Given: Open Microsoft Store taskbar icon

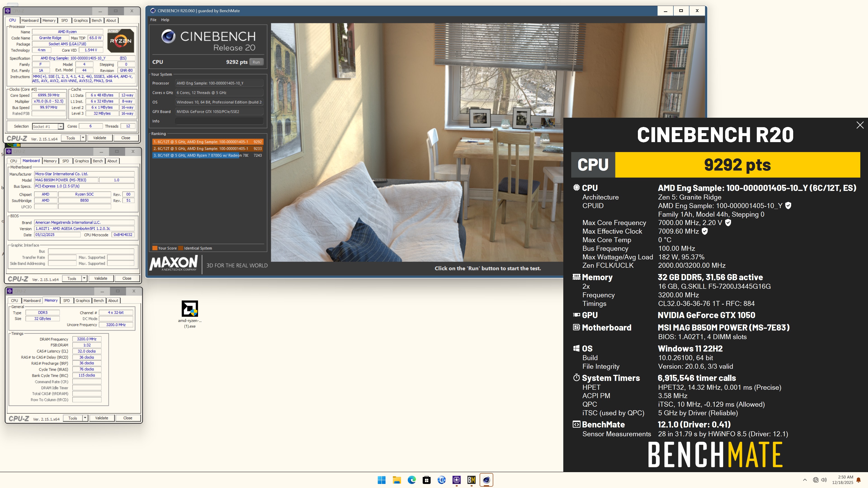Looking at the screenshot, I should pyautogui.click(x=427, y=480).
